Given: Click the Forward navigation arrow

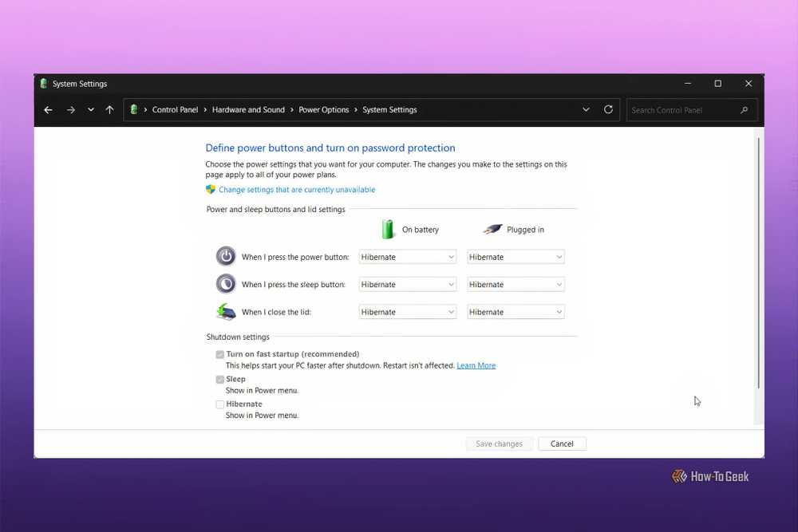Looking at the screenshot, I should pyautogui.click(x=71, y=110).
